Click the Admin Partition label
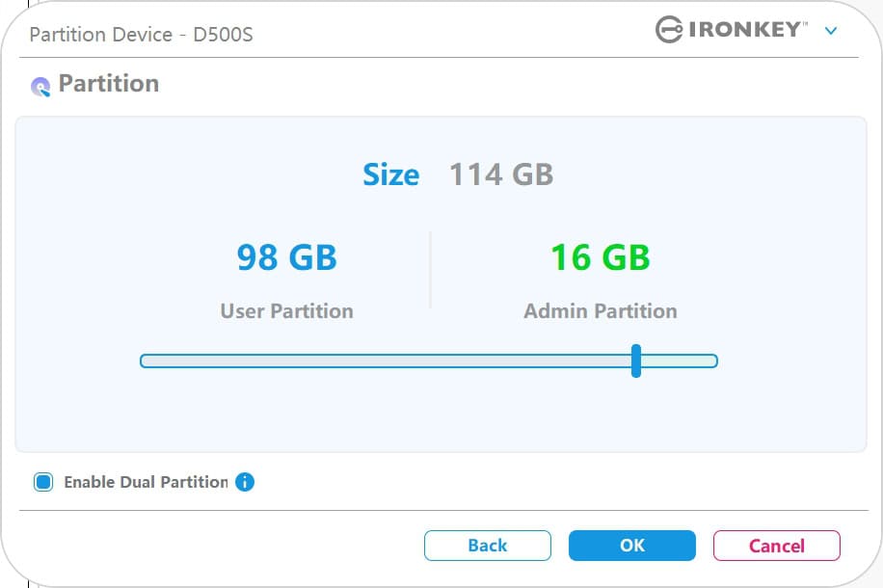The image size is (883, 588). [600, 311]
